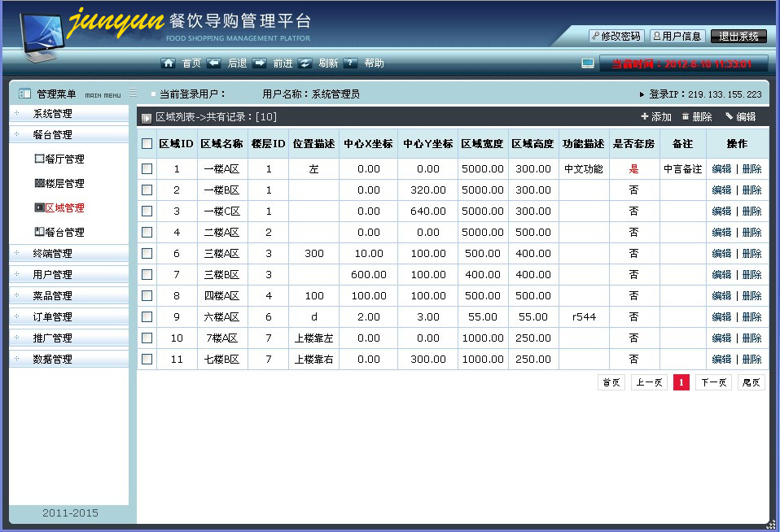Expand the 终端管理 menu section

click(x=68, y=253)
